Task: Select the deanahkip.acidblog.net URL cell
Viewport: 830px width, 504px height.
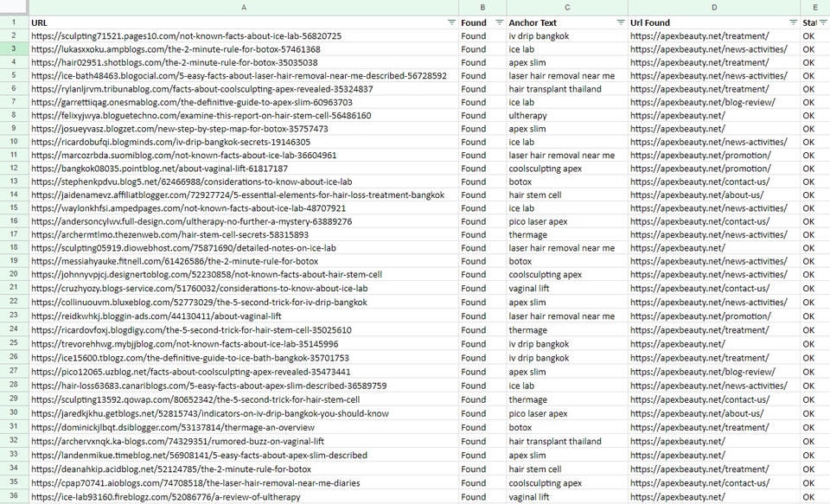Action: tap(244, 469)
